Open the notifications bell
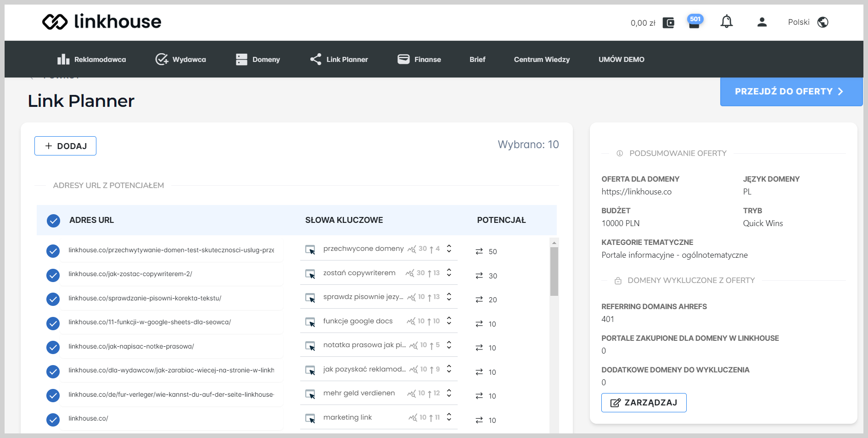 tap(727, 22)
